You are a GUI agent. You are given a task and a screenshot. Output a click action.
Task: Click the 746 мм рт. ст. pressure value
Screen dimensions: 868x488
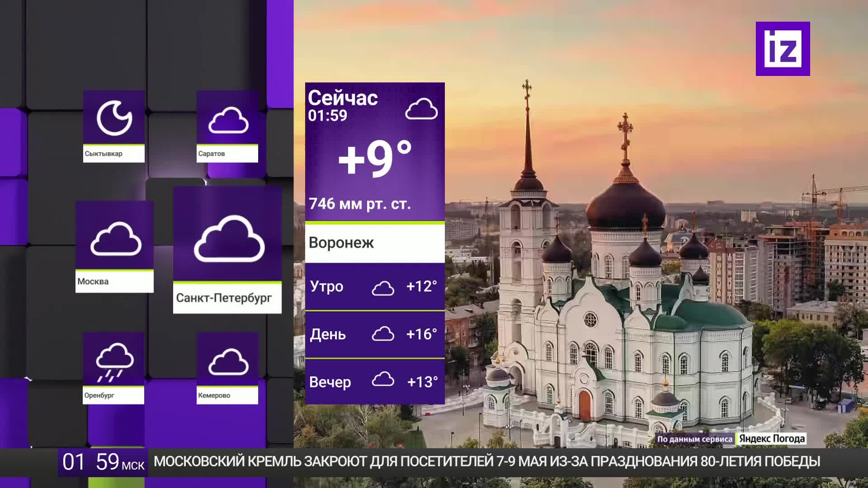(x=360, y=204)
